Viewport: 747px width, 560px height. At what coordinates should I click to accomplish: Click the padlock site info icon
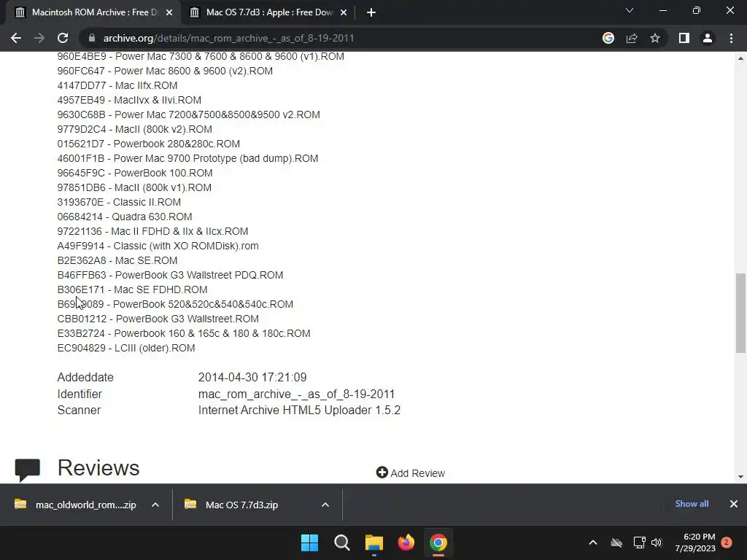click(x=92, y=38)
